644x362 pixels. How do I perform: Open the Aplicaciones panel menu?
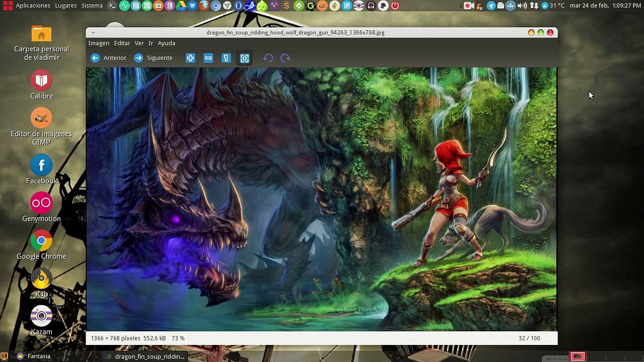coord(33,6)
